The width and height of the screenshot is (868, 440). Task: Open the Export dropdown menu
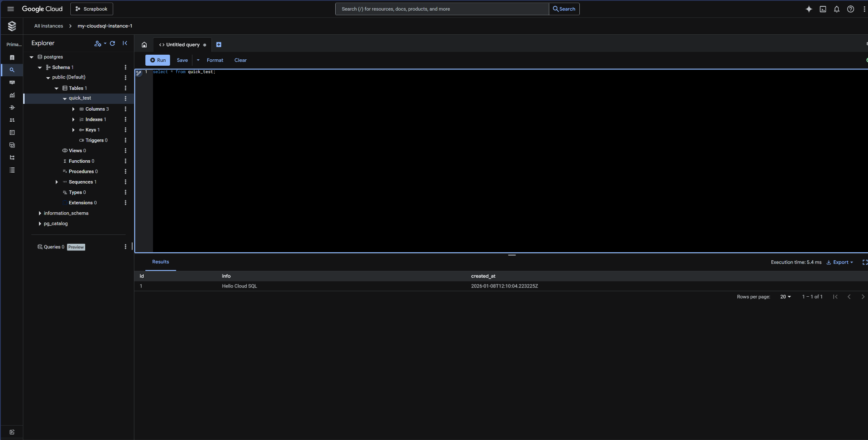tap(840, 262)
